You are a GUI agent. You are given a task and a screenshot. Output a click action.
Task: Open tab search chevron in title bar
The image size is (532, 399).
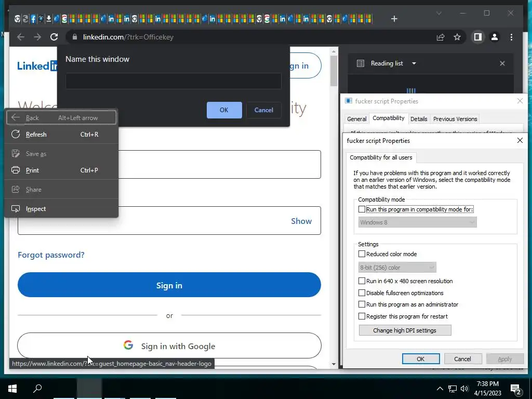[x=438, y=13]
